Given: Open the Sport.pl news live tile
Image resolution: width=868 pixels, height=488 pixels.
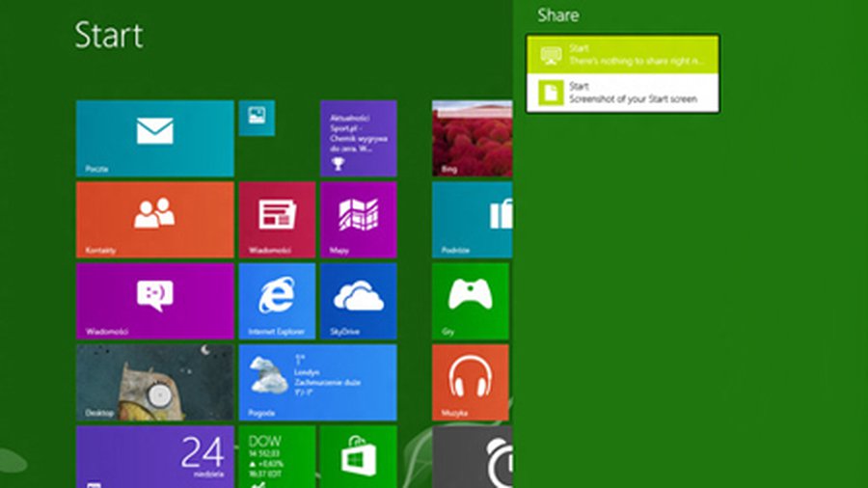Looking at the screenshot, I should click(358, 138).
